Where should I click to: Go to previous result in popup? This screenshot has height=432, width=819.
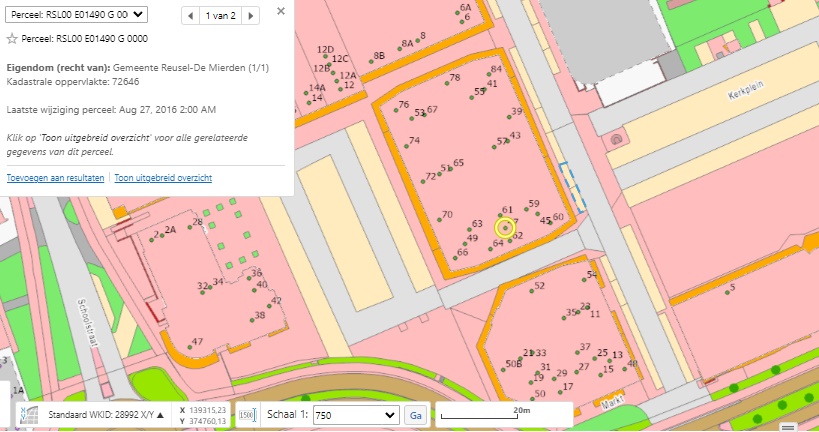point(191,15)
